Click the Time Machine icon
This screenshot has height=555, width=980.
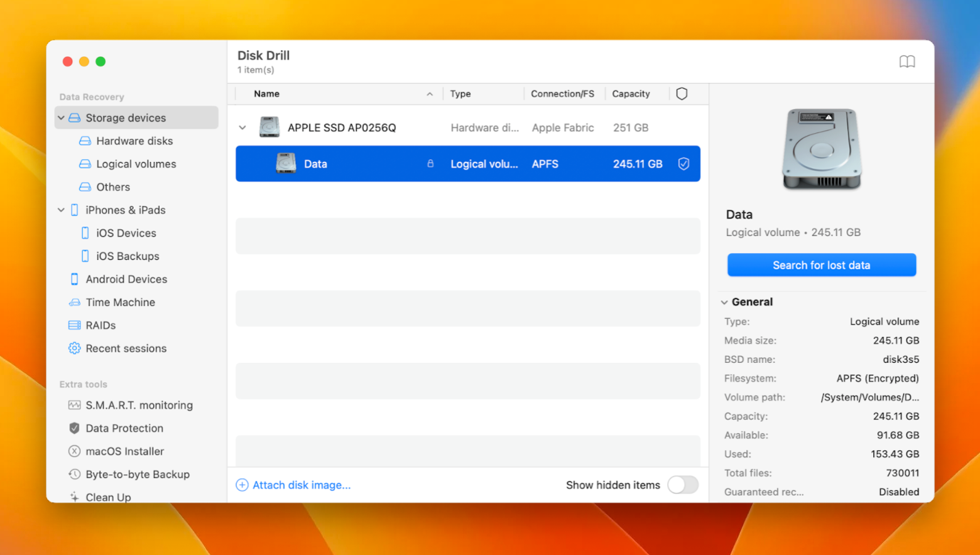pos(75,302)
